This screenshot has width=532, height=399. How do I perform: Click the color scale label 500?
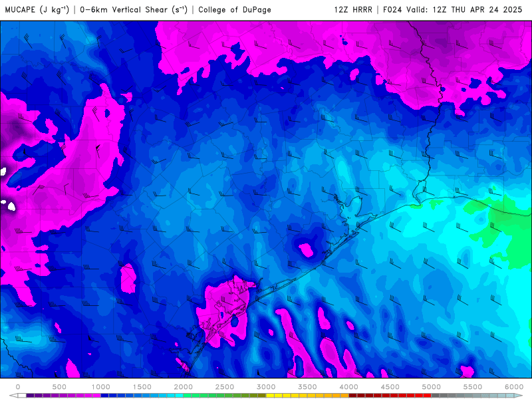point(59,387)
